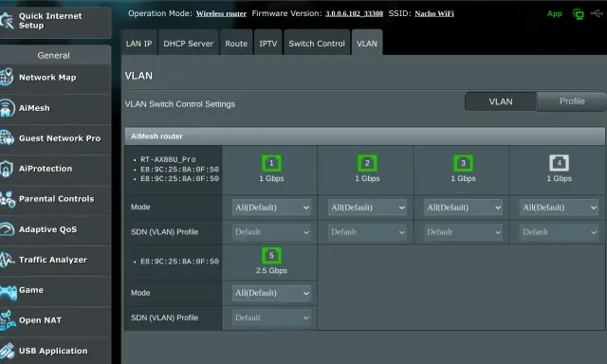Open SDN (VLAN) Profile dropdown for port 3
Screen dimensions: 607x364
[x=463, y=232]
